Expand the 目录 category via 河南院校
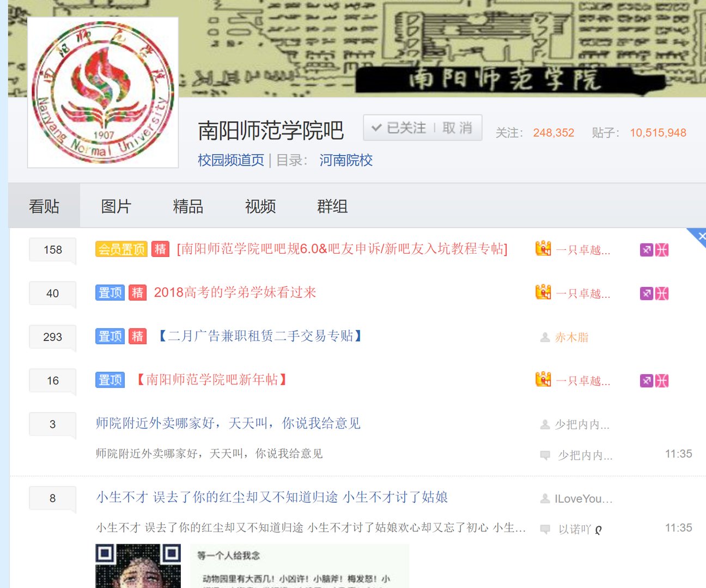The width and height of the screenshot is (706, 588). (345, 160)
